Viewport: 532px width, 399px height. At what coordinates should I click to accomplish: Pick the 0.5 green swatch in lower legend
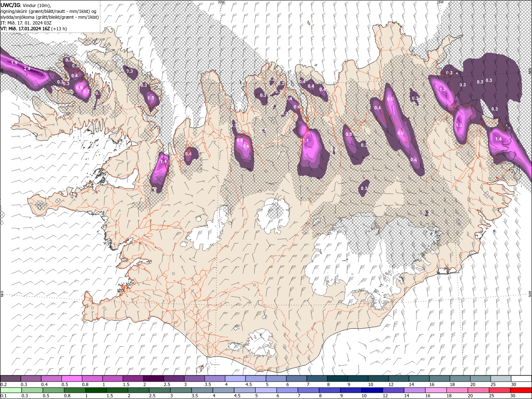click(53, 390)
